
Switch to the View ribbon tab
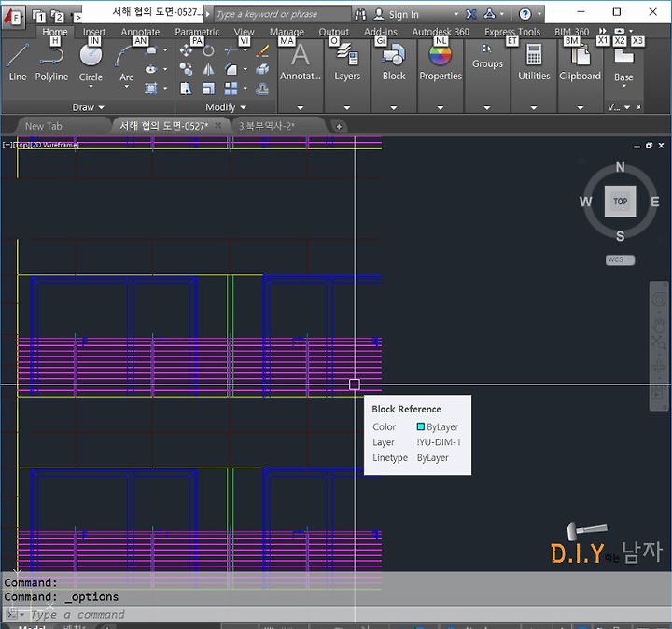point(244,32)
